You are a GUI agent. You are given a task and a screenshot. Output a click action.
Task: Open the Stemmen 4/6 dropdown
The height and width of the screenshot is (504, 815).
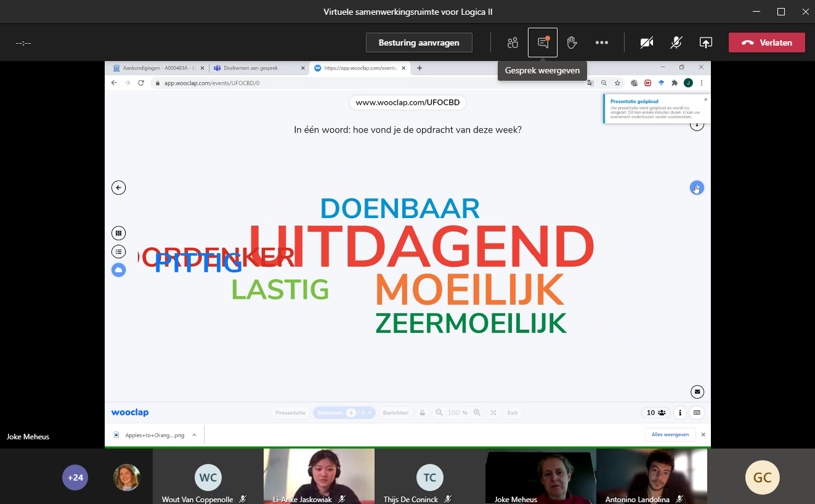[344, 413]
